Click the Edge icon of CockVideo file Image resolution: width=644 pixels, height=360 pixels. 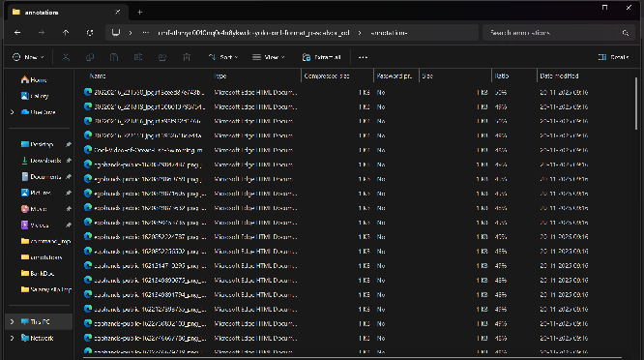pyautogui.click(x=87, y=150)
